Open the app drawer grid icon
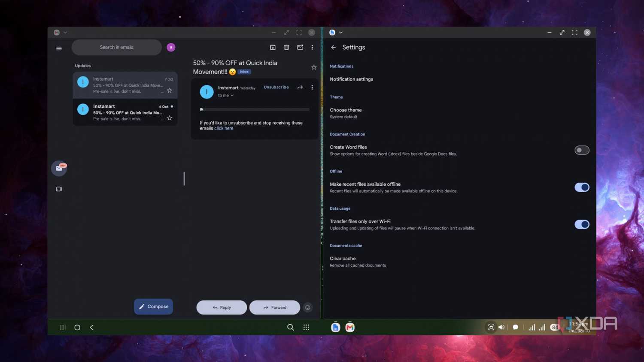The image size is (644, 362). (x=306, y=327)
